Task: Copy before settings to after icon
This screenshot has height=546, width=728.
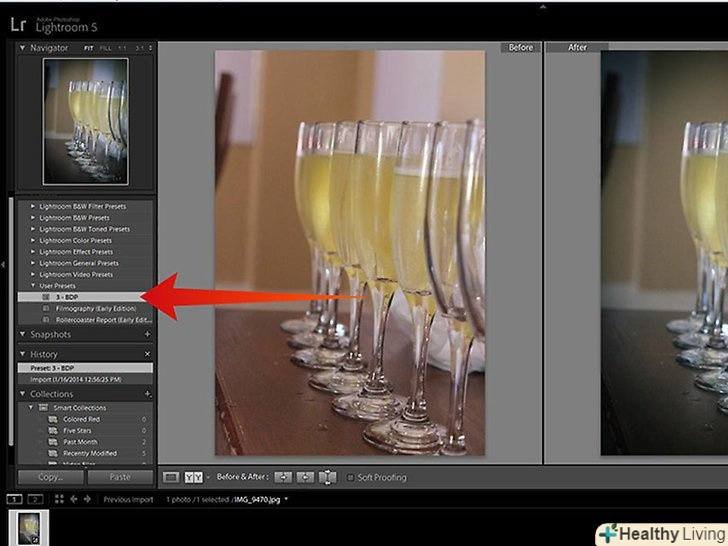Action: point(282,478)
